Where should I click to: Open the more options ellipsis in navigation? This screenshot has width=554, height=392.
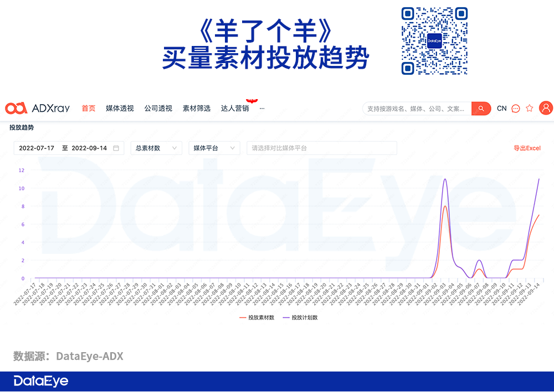[262, 109]
